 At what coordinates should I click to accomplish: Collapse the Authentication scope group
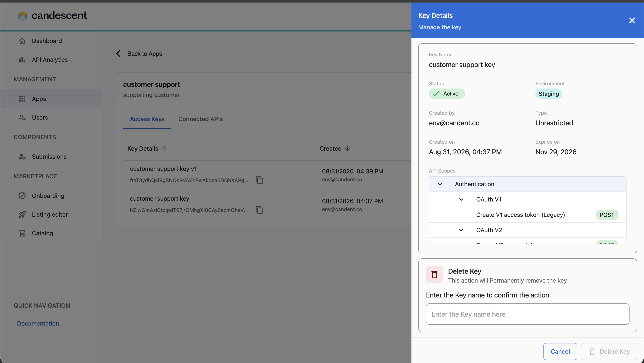pyautogui.click(x=440, y=184)
